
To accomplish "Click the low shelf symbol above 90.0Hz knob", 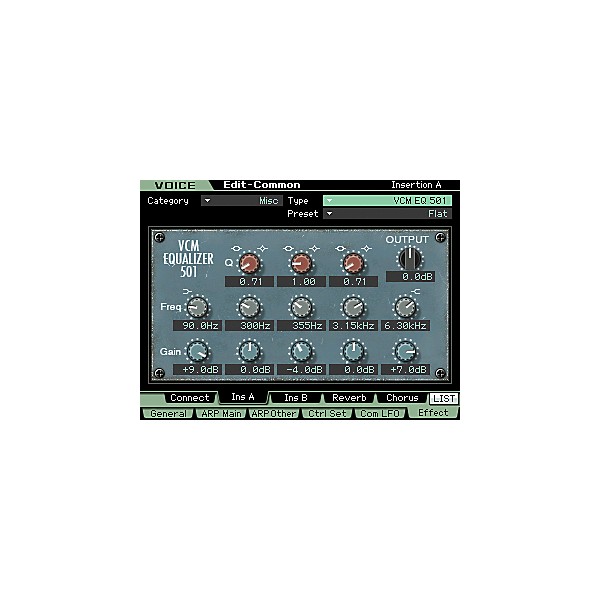I will coord(187,292).
